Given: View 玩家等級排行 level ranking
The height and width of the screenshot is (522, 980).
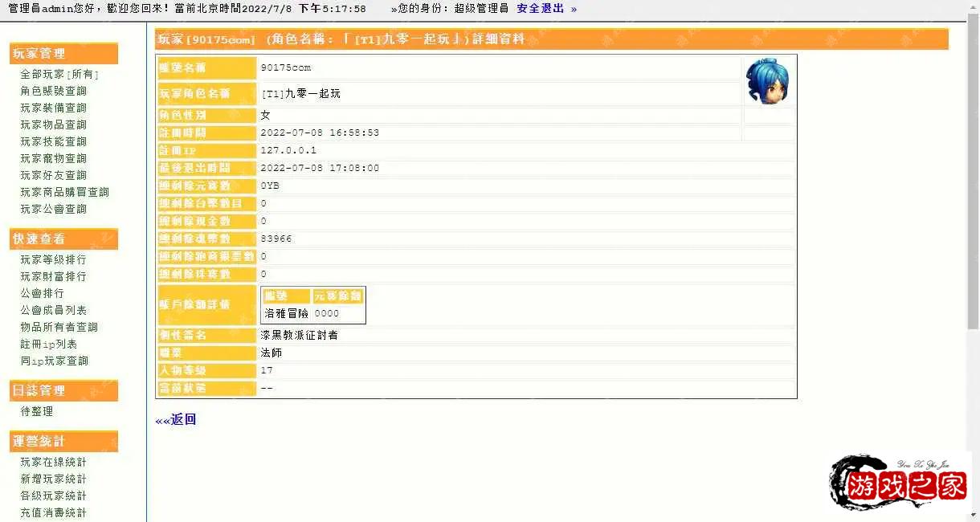Looking at the screenshot, I should pos(52,259).
